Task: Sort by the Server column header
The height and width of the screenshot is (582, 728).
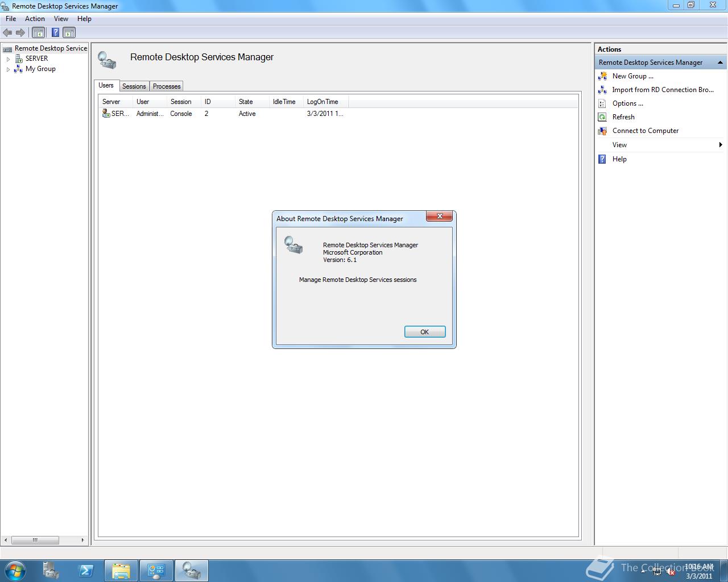Action: point(115,102)
